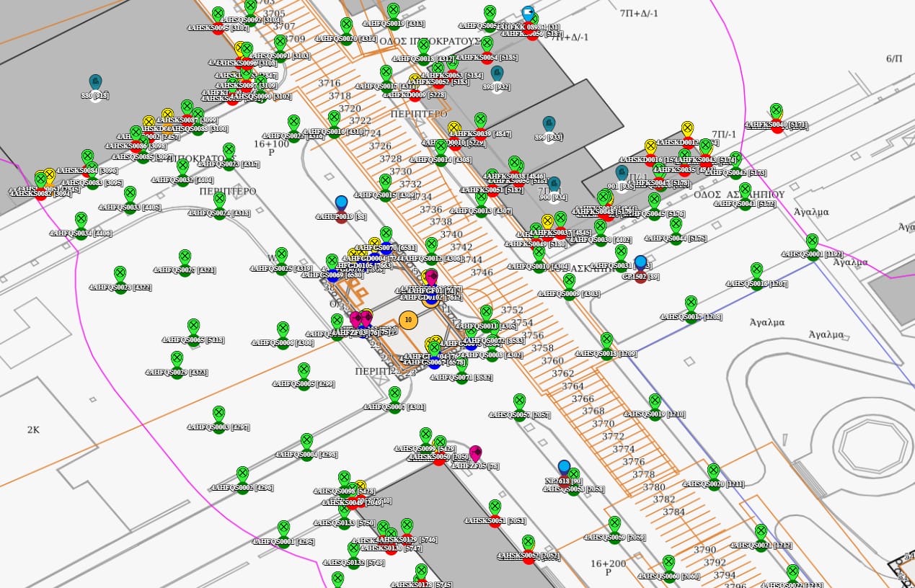
Task: Click green marker 4AHFQS0003
Action: (x=218, y=414)
